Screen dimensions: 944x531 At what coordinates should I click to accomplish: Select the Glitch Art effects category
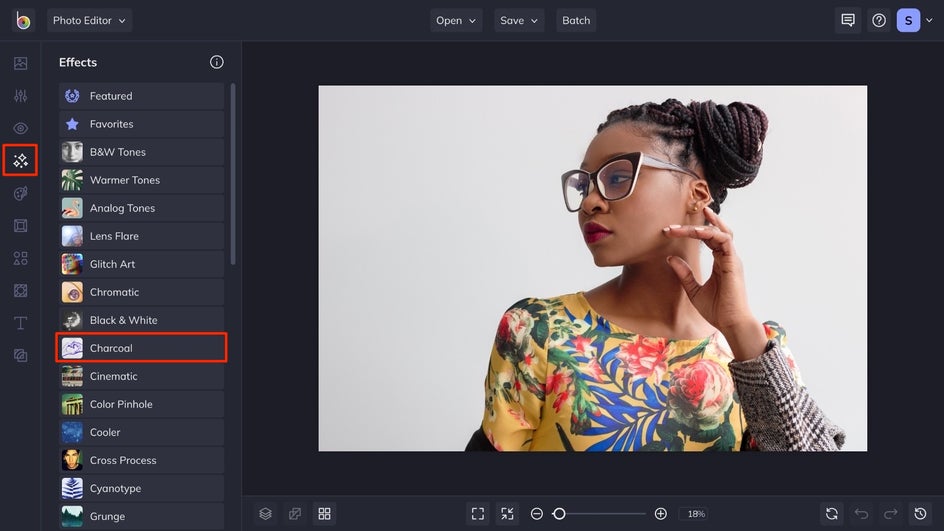pyautogui.click(x=141, y=264)
